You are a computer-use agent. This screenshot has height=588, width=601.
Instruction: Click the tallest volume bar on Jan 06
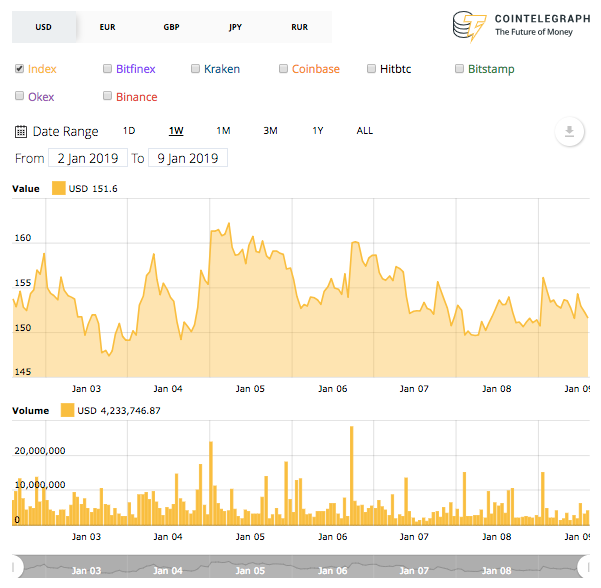coord(351,476)
